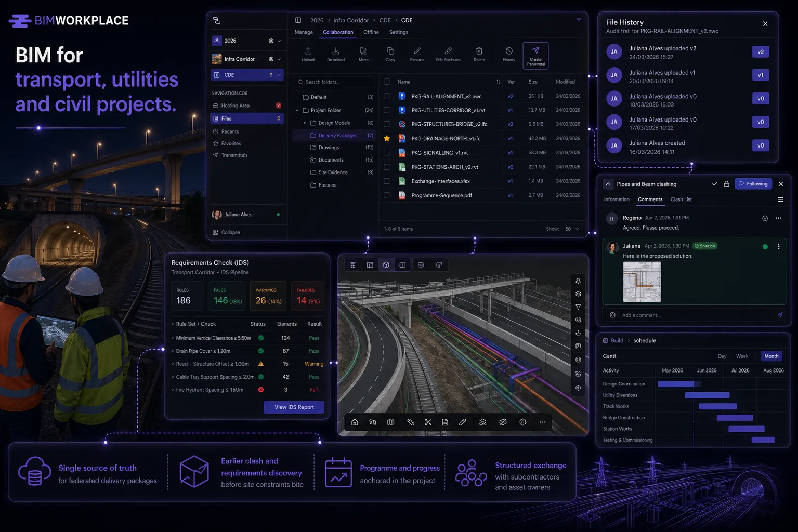Toggle the select-all checkbox in Name header
798x532 pixels.
(387, 82)
